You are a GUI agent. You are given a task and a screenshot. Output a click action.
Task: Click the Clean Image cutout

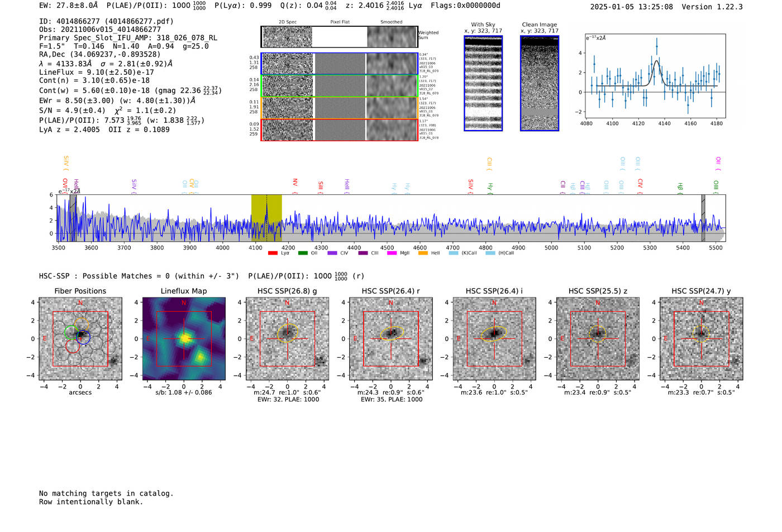(x=540, y=83)
